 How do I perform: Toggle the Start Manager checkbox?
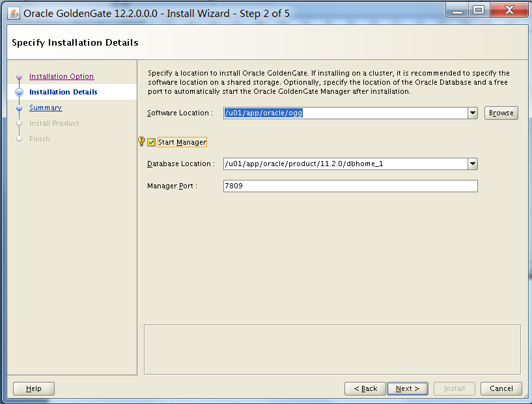pos(151,142)
